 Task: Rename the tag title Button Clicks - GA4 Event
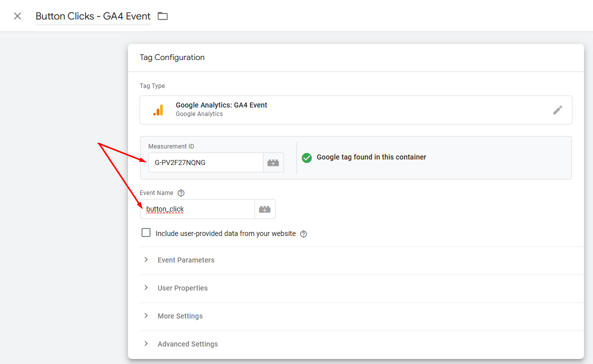(93, 16)
